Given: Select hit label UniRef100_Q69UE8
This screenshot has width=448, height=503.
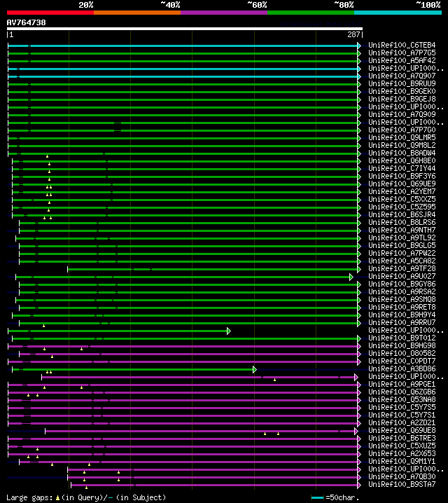Looking at the screenshot, I should (x=402, y=430).
